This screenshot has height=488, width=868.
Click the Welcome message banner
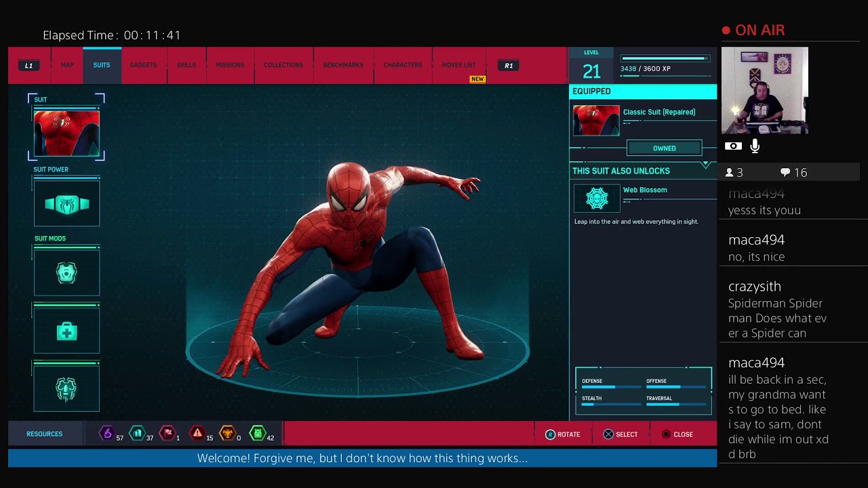pyautogui.click(x=362, y=459)
